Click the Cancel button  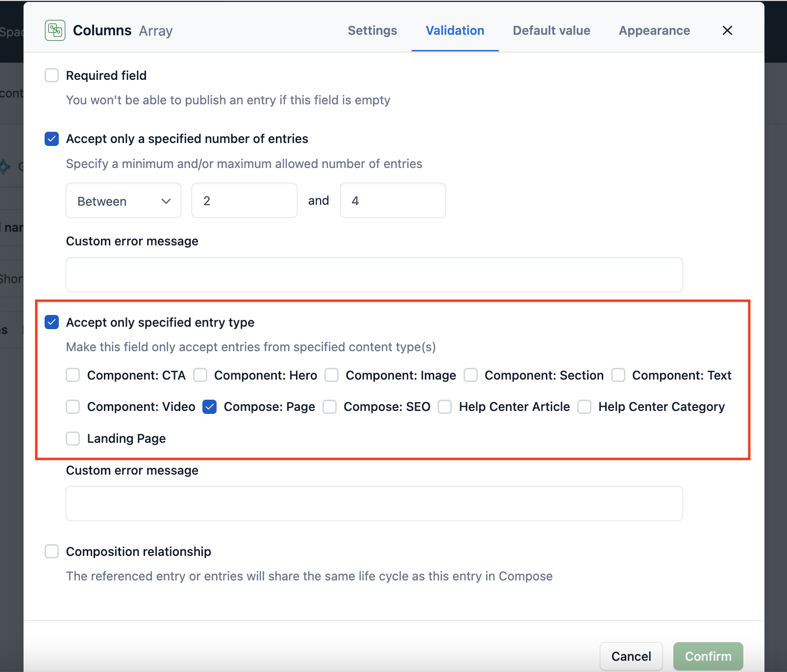[631, 656]
